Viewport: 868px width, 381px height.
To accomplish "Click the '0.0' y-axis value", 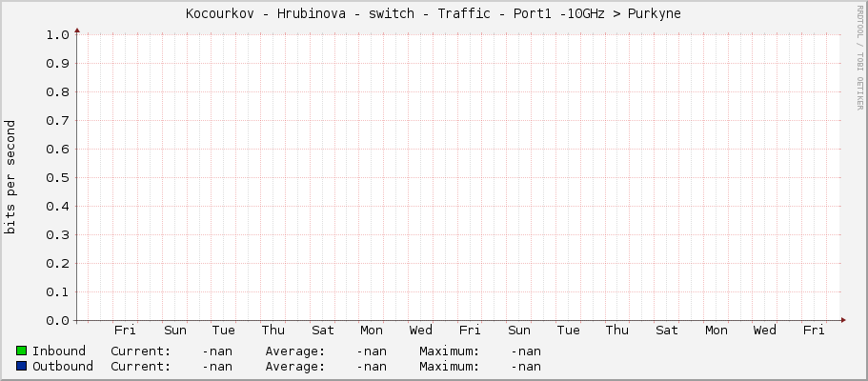I will click(57, 321).
